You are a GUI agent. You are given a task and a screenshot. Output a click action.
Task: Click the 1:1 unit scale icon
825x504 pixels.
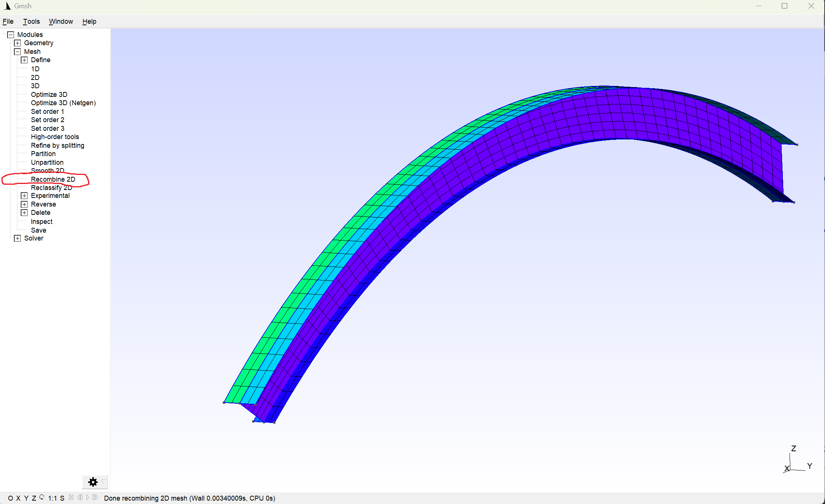(53, 498)
